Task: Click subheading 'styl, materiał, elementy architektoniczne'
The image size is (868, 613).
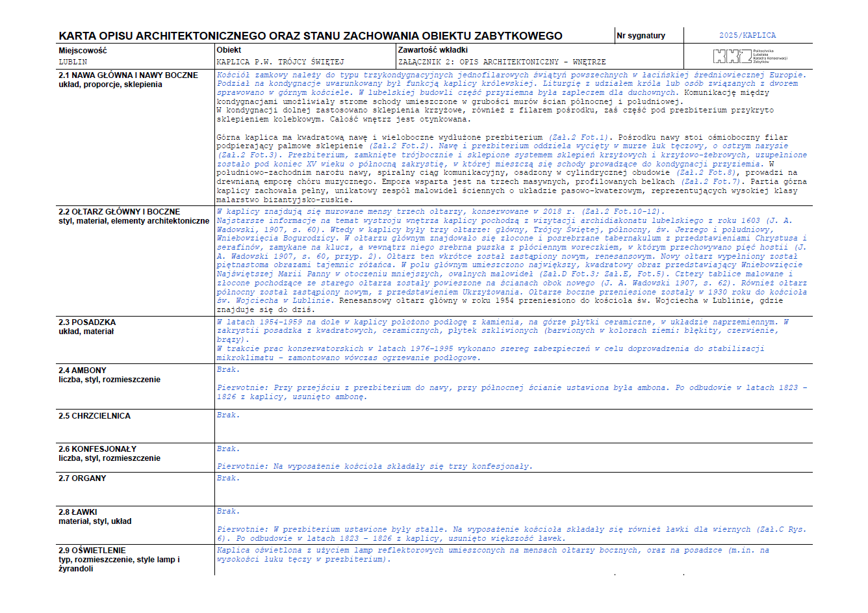Action: [x=134, y=221]
